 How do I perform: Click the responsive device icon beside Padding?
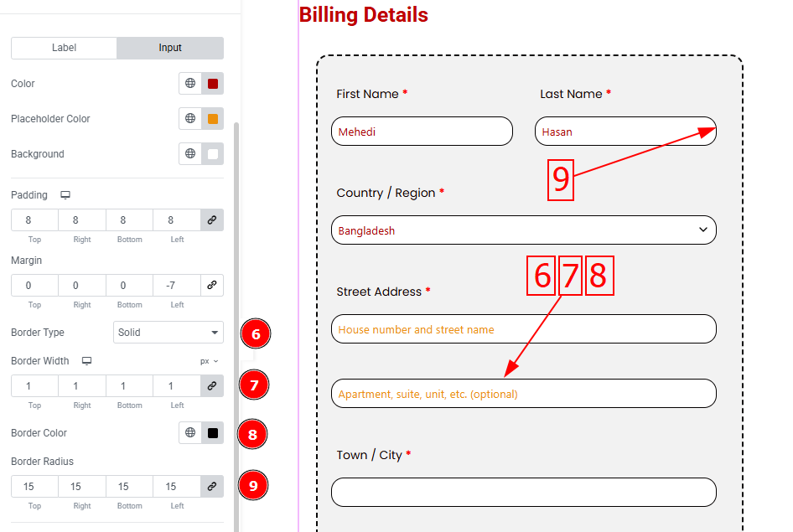(x=65, y=195)
